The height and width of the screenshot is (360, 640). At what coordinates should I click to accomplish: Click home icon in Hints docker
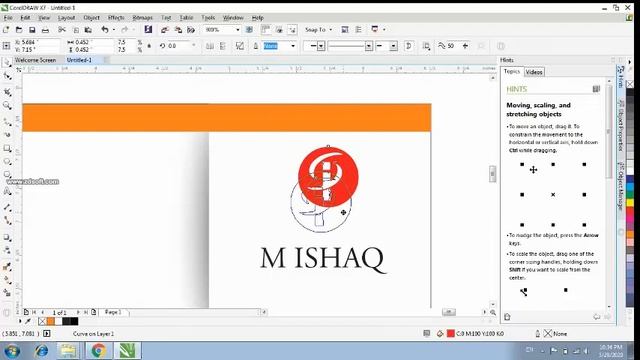tap(507, 317)
